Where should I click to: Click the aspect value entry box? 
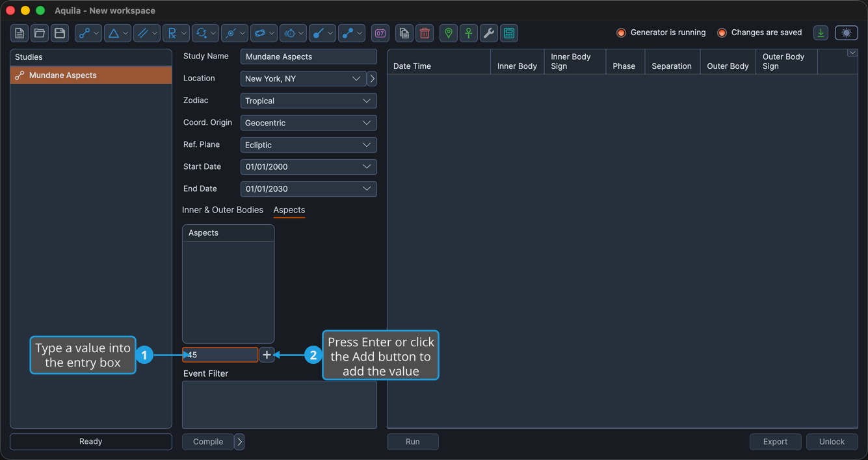[220, 355]
